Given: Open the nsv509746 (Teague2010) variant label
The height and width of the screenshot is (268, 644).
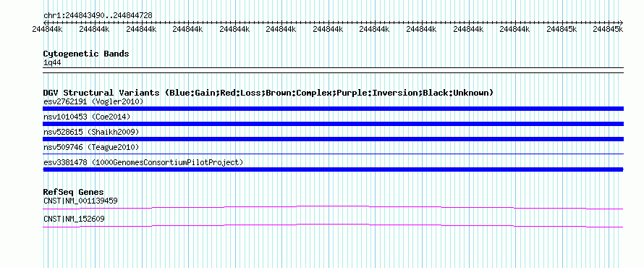Looking at the screenshot, I should 91,147.
